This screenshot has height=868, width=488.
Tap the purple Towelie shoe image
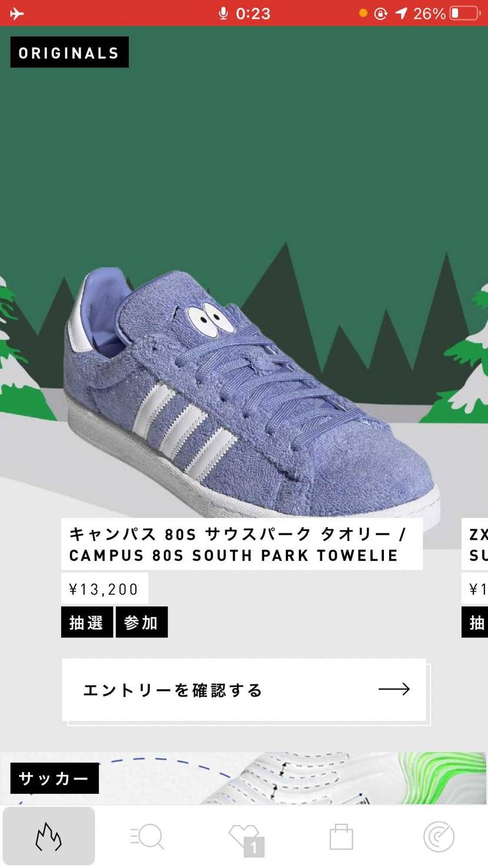252,396
